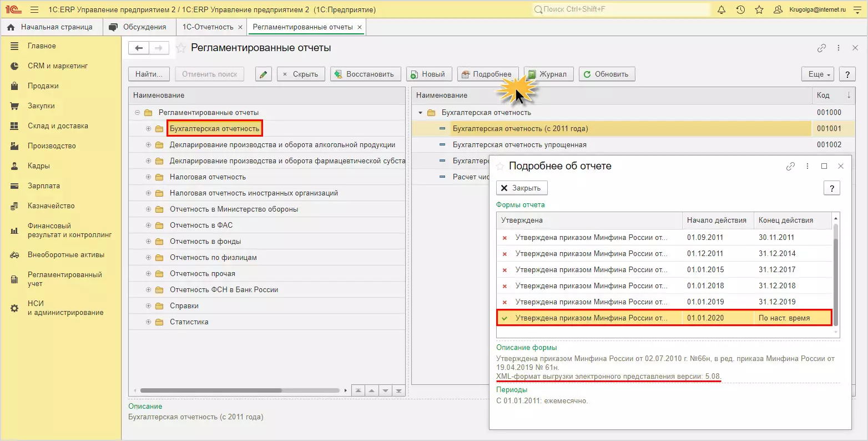Open Производство section in sidebar
The image size is (868, 441).
52,146
